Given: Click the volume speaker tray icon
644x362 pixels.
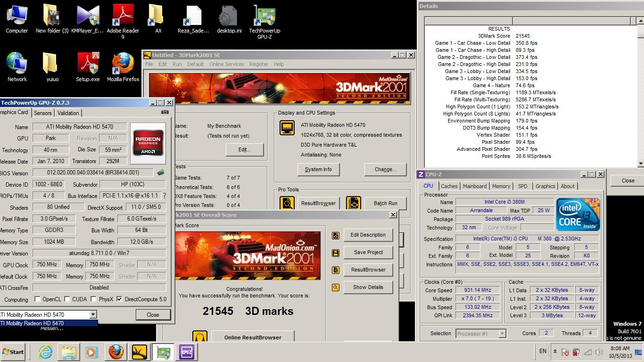Looking at the screenshot, I should tap(599, 352).
